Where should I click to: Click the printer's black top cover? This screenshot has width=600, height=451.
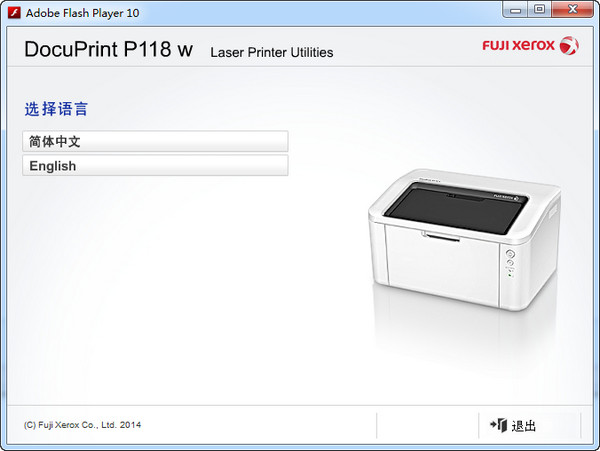(x=455, y=208)
